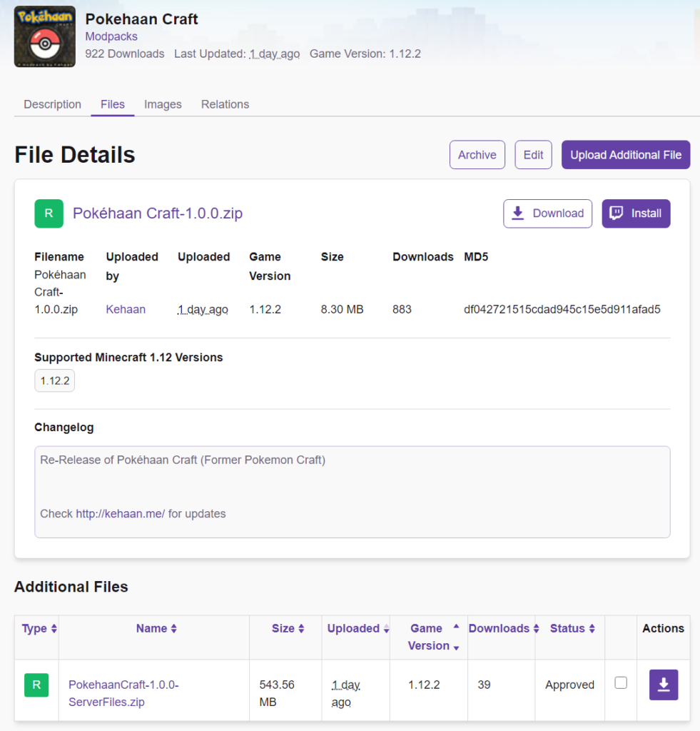Image resolution: width=700 pixels, height=731 pixels.
Task: Click the "Last Updated: 1 day ago" header text
Action: [x=237, y=54]
